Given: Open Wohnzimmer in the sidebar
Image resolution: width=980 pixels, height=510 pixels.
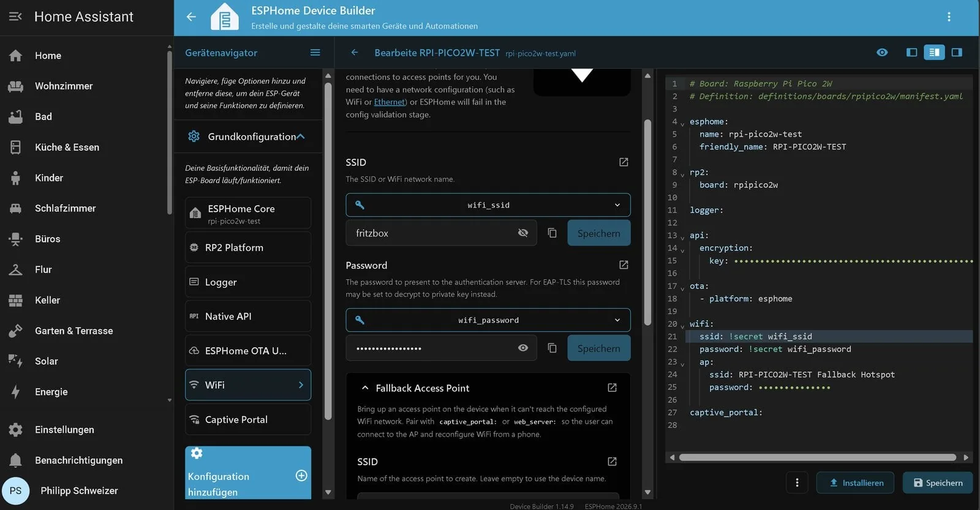Looking at the screenshot, I should coord(83,86).
